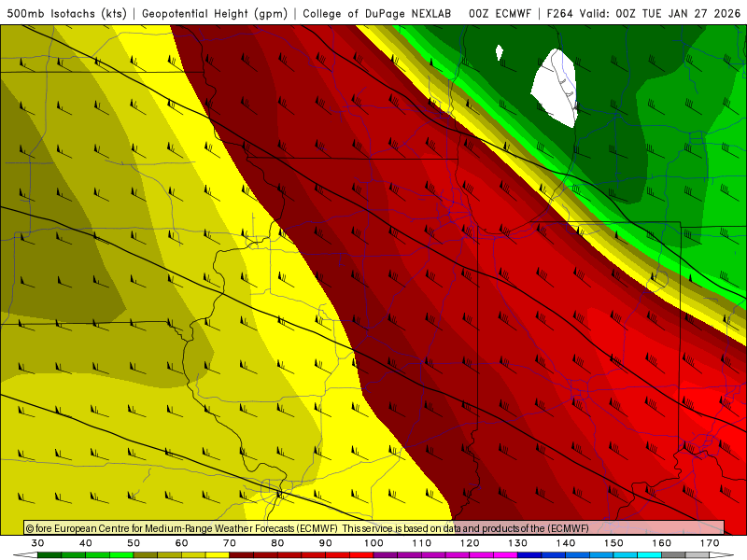The image size is (747, 560).
Task: Click the '90' label on the color scale
Action: click(x=325, y=543)
